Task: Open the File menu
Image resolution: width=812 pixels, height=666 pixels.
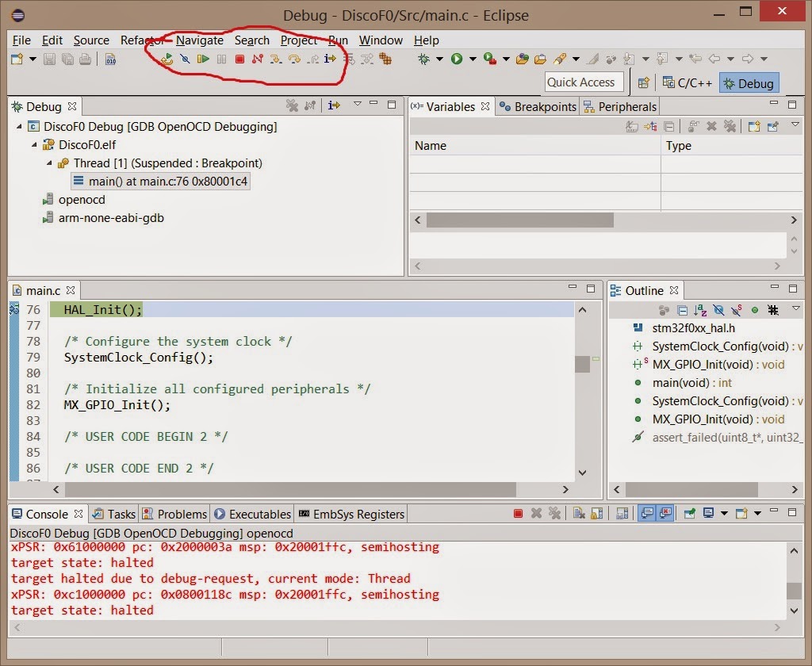Action: pos(21,40)
